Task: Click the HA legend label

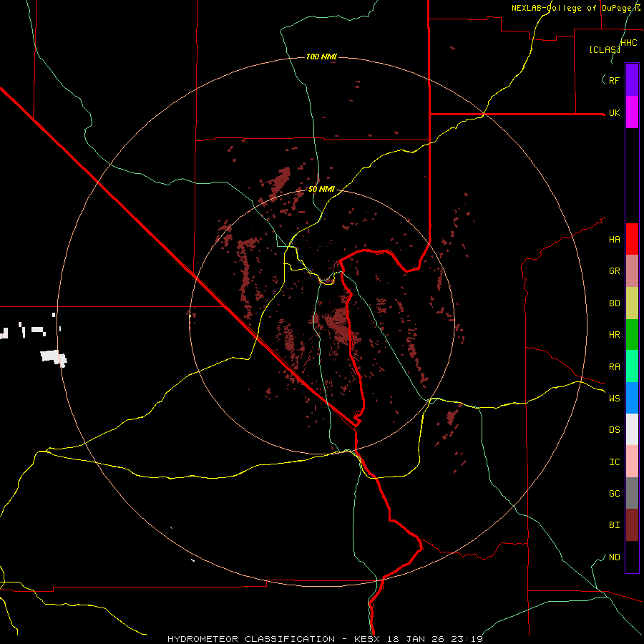Action: [615, 240]
